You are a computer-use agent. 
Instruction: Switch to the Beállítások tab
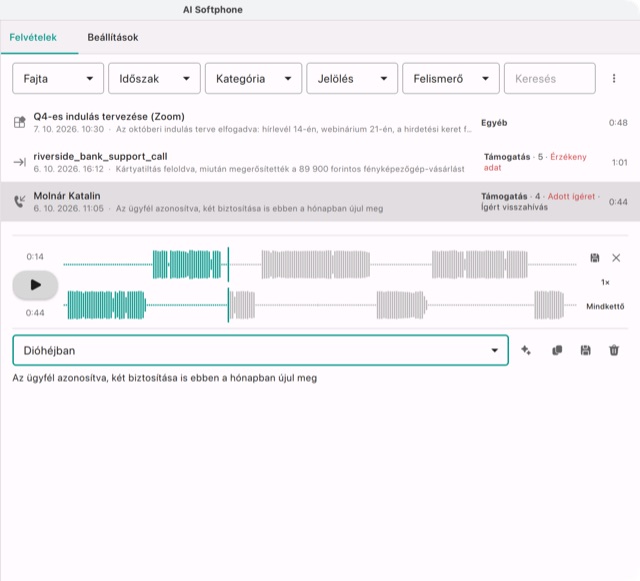coord(113,38)
